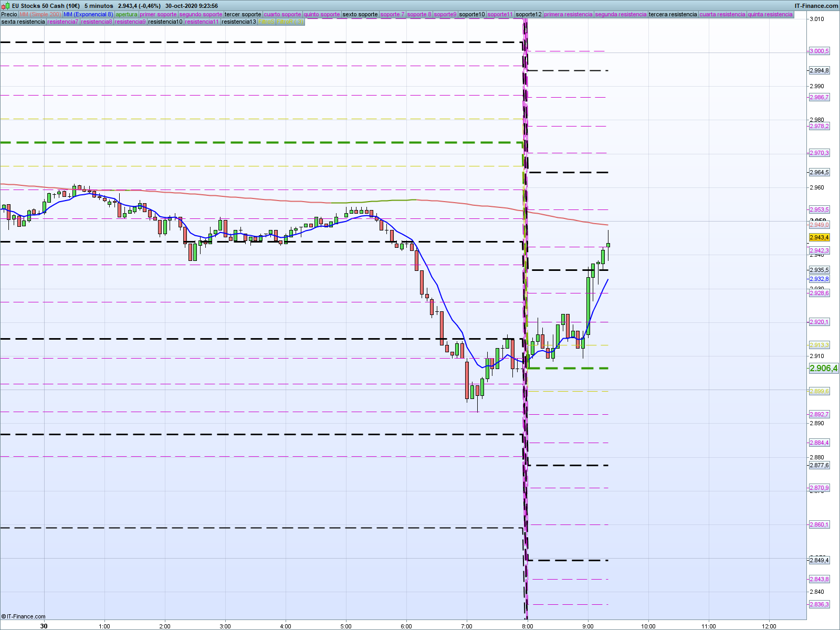Click the candlestick chart icon in the title bar
The height and width of the screenshot is (630, 840).
tap(5, 6)
